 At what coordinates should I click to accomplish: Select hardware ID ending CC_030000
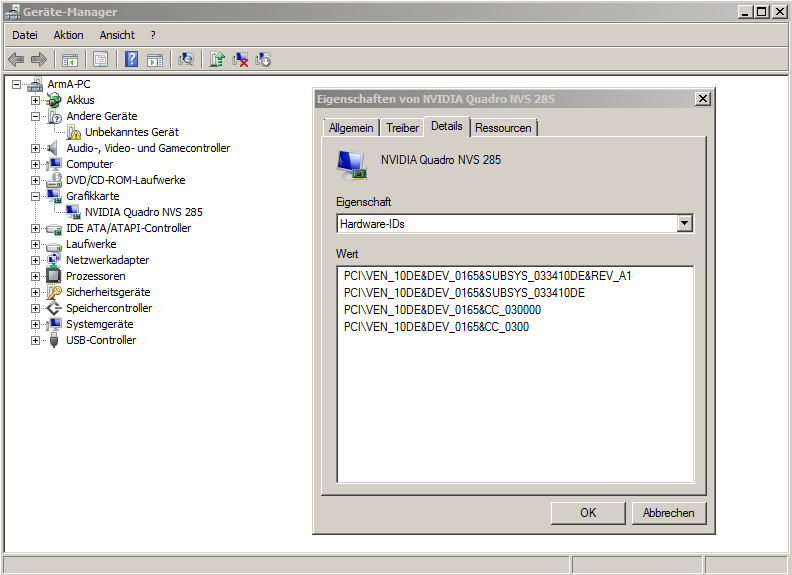[442, 310]
